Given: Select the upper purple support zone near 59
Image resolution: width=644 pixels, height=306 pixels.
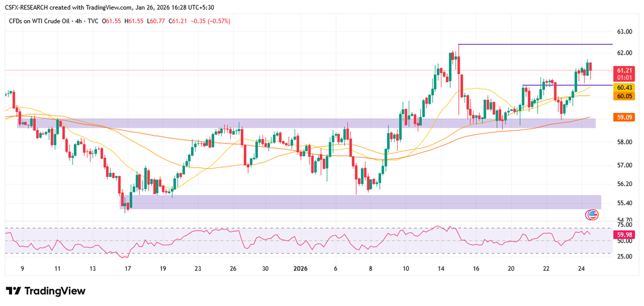Looking at the screenshot, I should click(305, 123).
